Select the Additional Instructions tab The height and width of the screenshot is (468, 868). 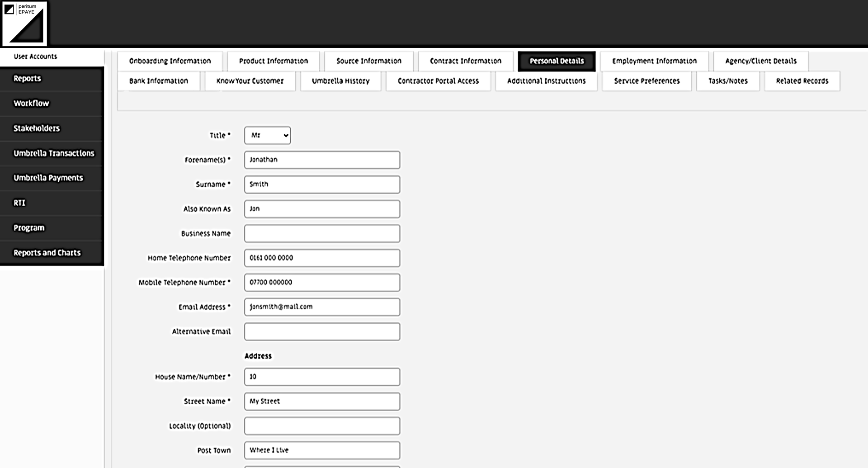click(x=546, y=81)
